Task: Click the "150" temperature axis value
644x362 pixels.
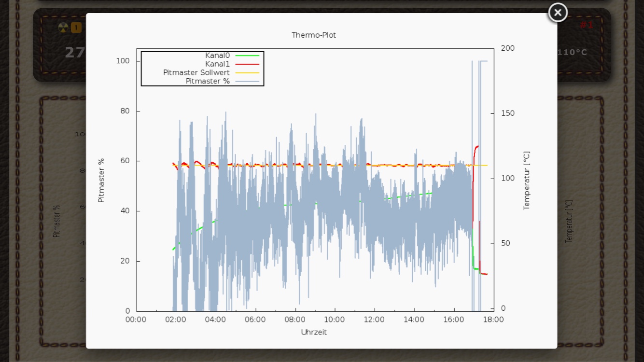Action: pyautogui.click(x=508, y=113)
